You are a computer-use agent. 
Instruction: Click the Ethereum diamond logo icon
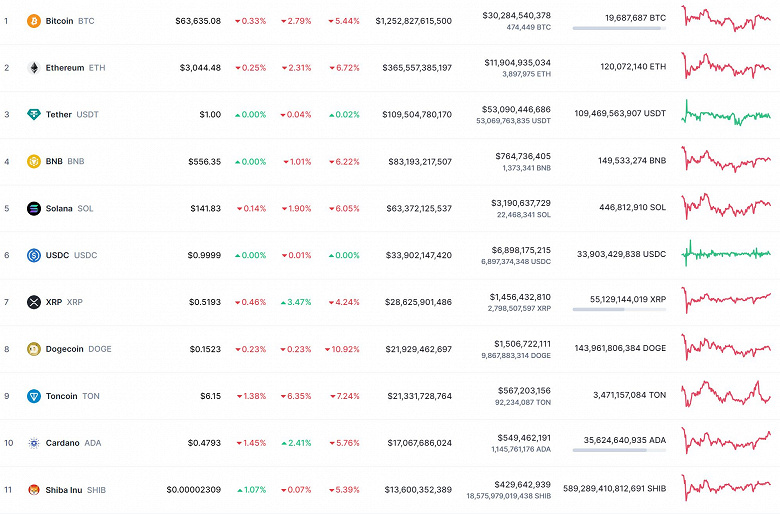click(x=33, y=67)
